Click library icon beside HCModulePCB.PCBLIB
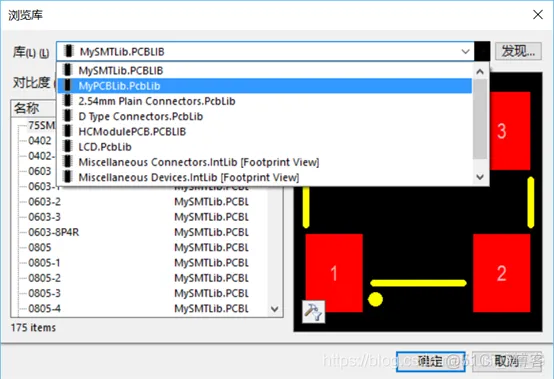 point(67,131)
